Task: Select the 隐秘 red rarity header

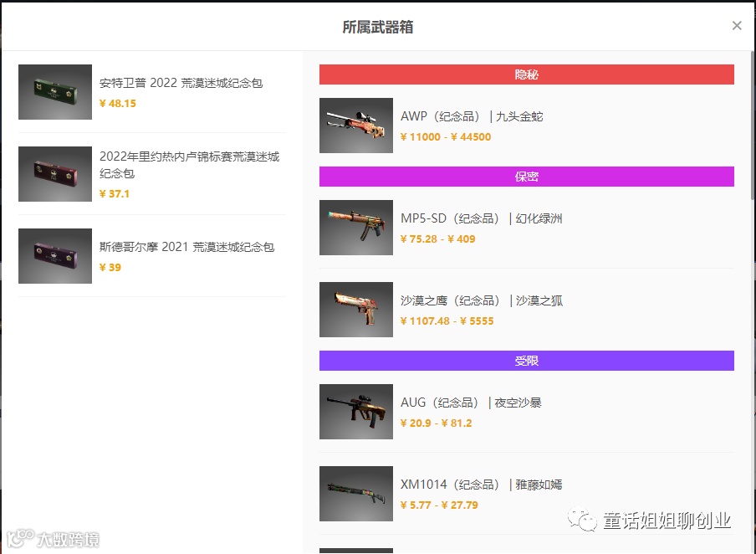Action: [x=527, y=74]
